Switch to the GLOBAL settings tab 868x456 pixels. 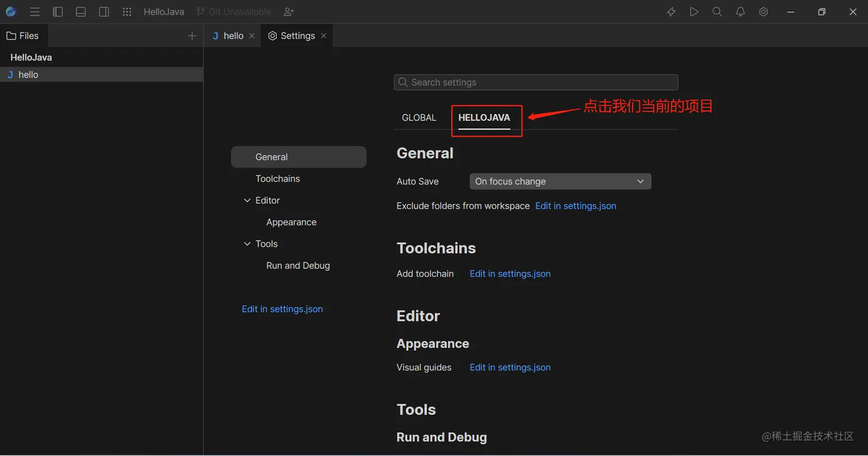point(419,117)
